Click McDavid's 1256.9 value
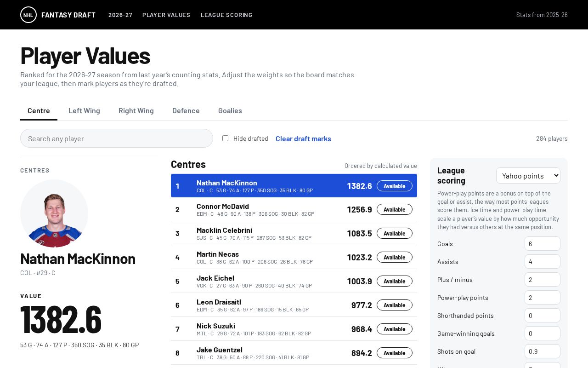 tap(359, 209)
